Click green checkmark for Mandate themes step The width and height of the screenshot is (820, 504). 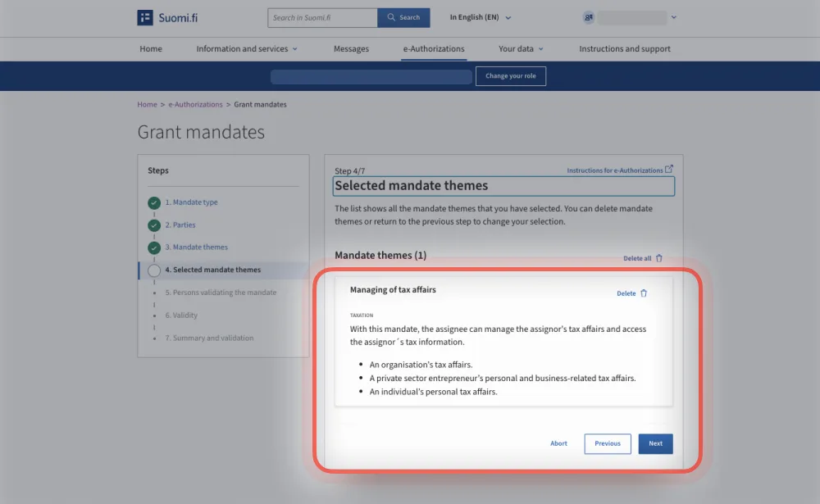(154, 247)
